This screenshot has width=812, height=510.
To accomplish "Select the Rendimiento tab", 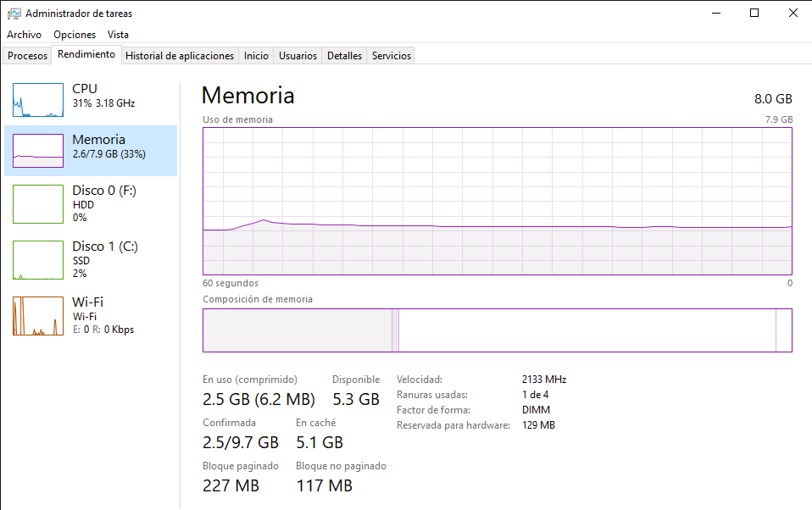I will pyautogui.click(x=86, y=54).
